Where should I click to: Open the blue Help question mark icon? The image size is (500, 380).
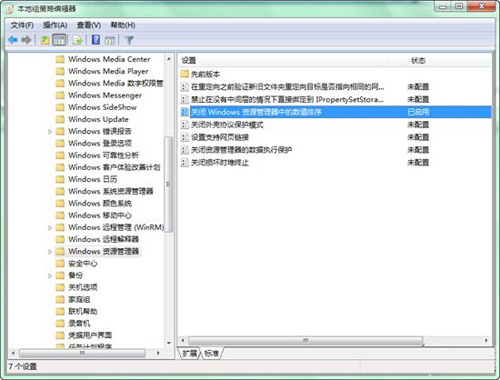(96, 40)
